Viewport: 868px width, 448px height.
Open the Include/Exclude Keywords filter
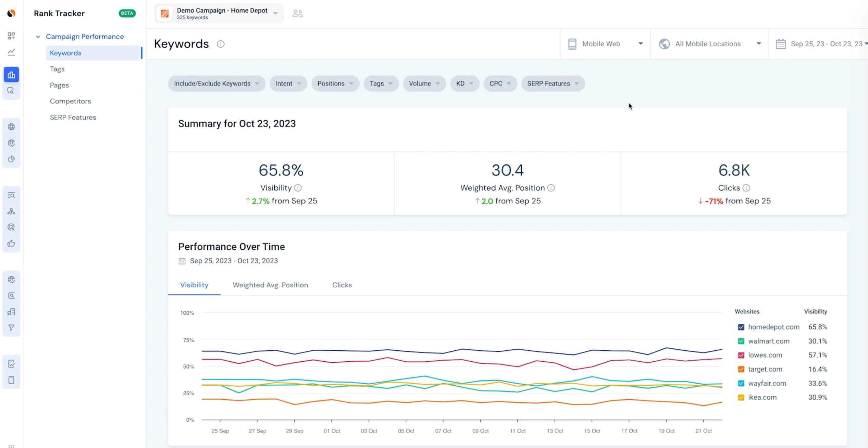pyautogui.click(x=216, y=84)
